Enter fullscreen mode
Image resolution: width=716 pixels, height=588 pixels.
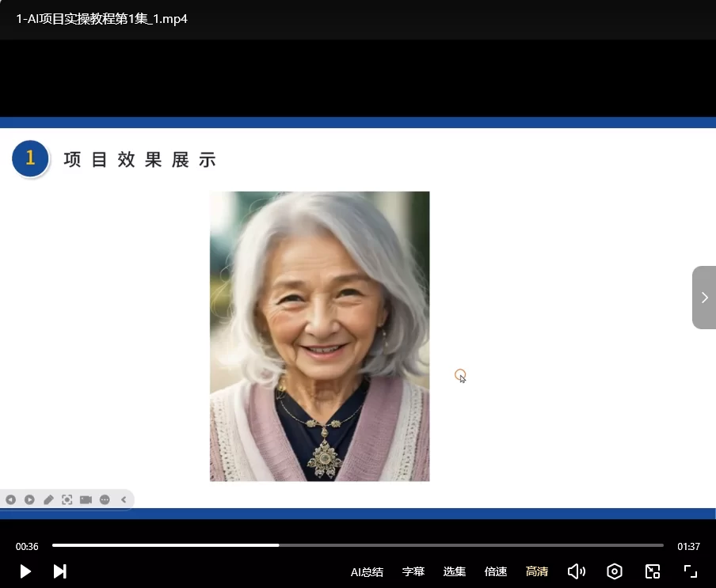click(x=690, y=571)
